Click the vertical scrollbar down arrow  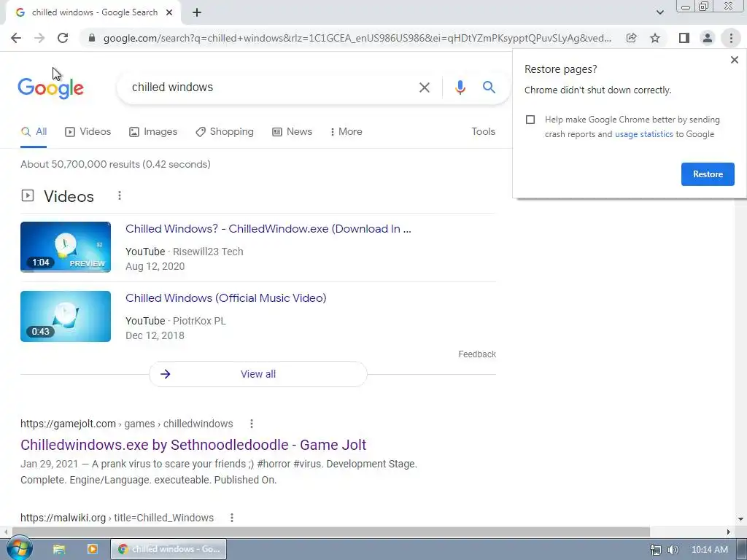[x=741, y=519]
